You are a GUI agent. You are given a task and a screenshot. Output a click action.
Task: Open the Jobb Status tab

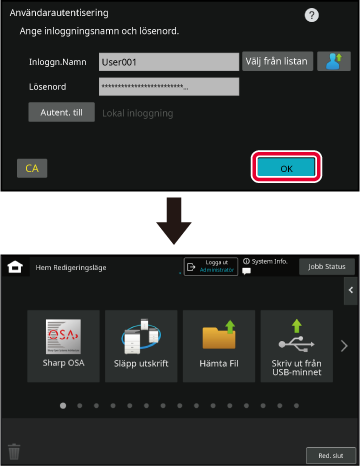tap(327, 267)
